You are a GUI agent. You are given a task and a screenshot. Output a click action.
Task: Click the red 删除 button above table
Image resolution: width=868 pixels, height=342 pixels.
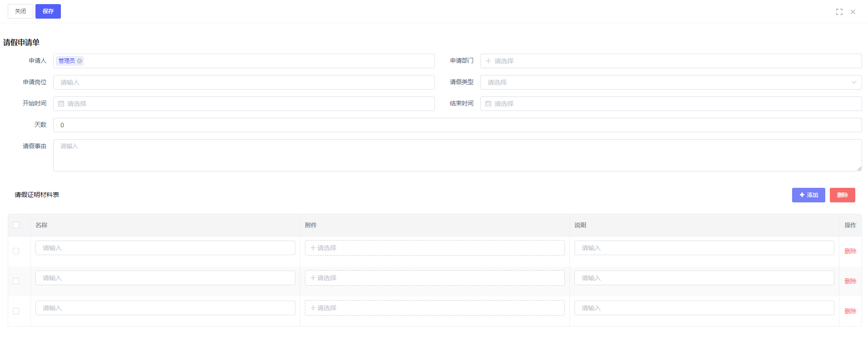[x=842, y=195]
